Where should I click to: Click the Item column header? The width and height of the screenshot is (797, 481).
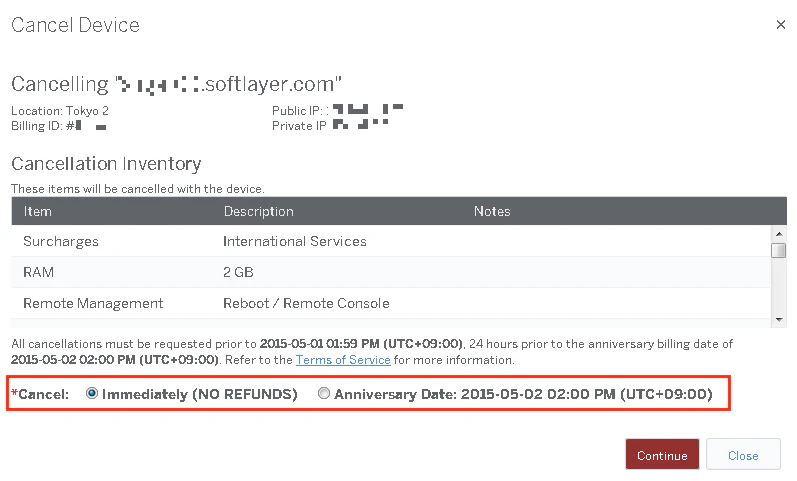click(38, 212)
